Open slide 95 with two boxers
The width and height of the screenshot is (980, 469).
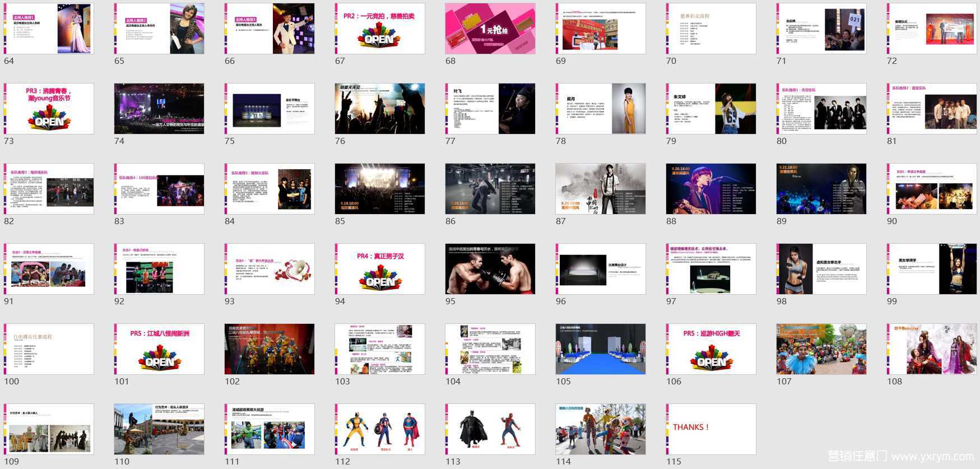coord(490,269)
